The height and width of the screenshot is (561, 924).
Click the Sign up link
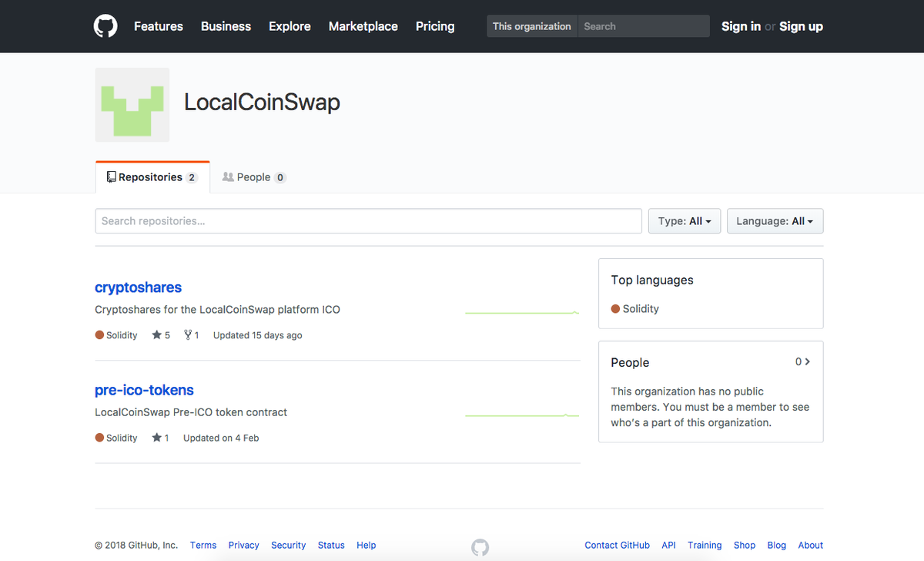(801, 26)
